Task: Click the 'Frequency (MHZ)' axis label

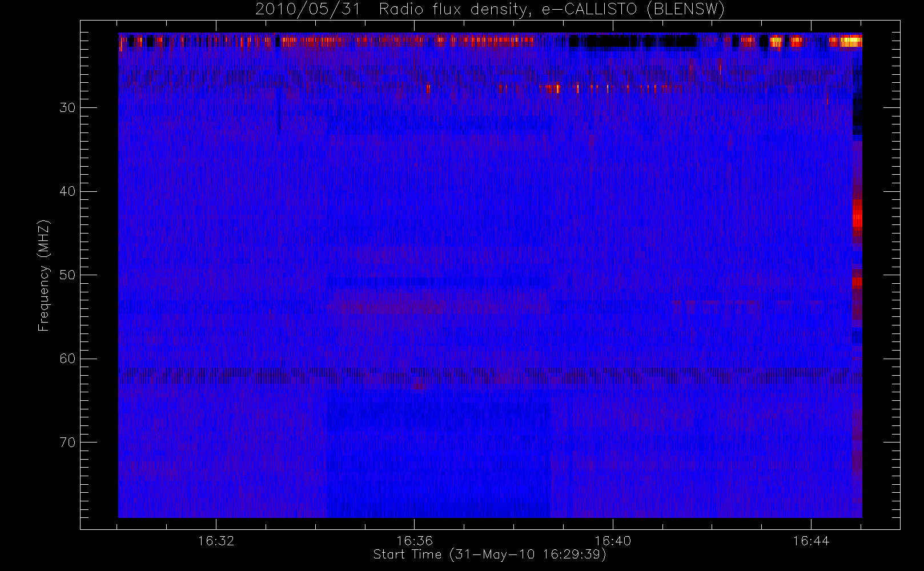Action: click(44, 275)
